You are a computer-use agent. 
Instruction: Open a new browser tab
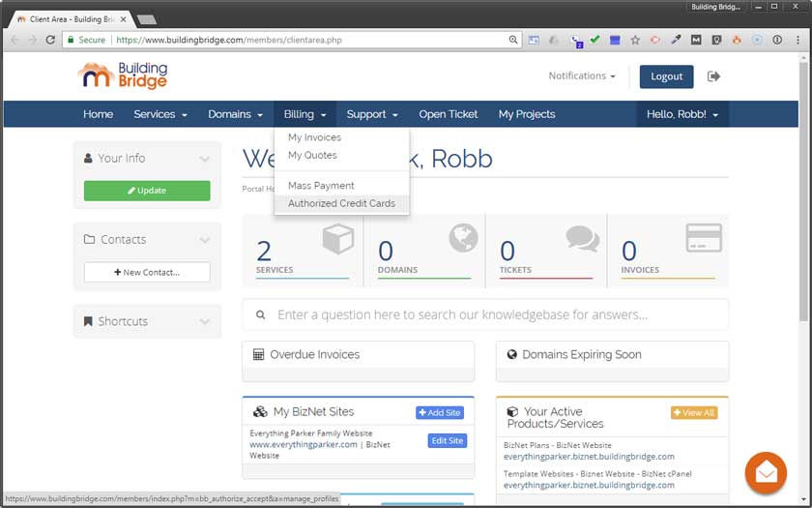[148, 19]
